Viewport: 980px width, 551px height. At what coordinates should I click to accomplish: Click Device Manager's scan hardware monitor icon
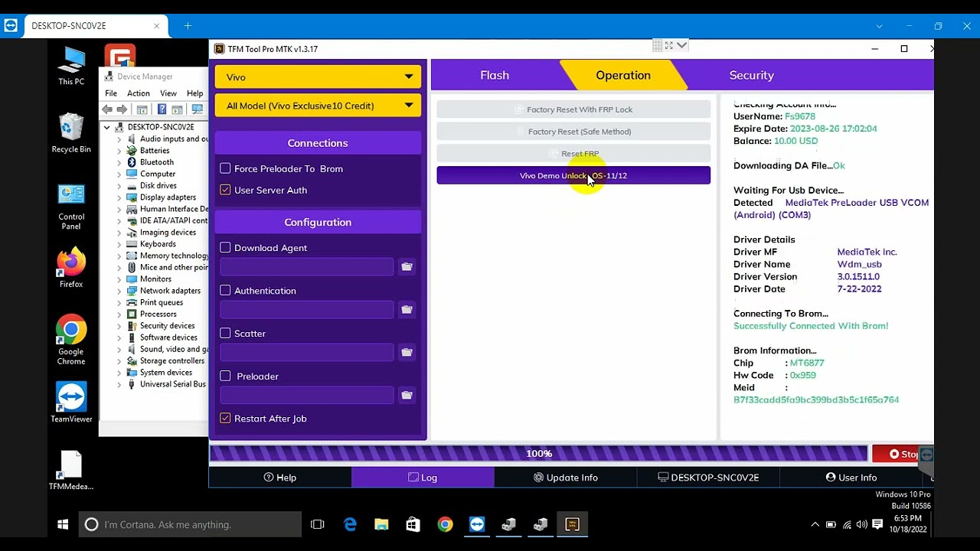[x=198, y=109]
